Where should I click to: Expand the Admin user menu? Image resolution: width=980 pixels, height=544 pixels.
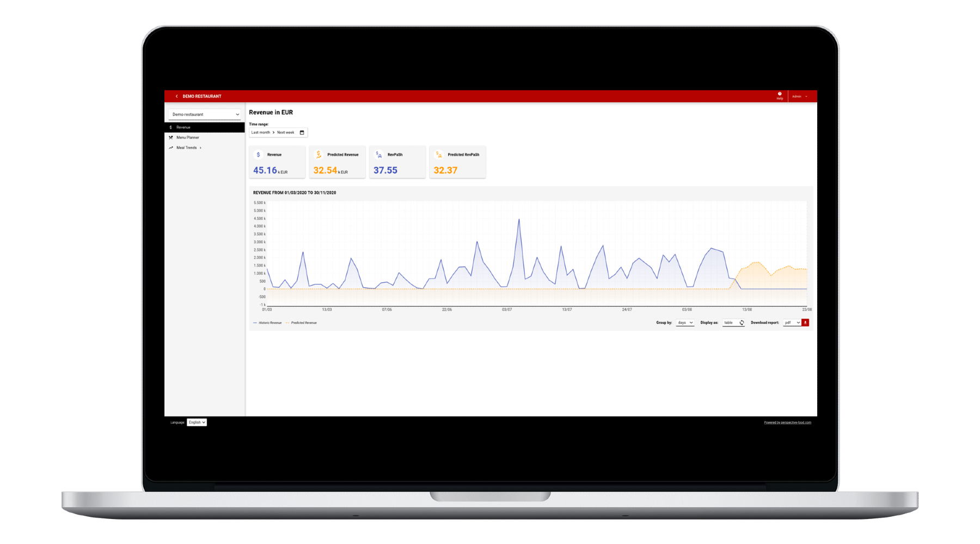(x=799, y=96)
